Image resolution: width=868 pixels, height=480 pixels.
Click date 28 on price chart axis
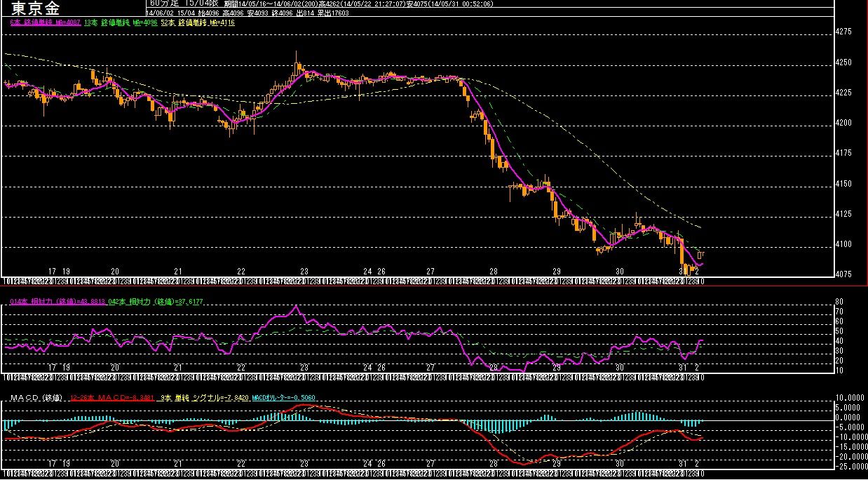(494, 271)
